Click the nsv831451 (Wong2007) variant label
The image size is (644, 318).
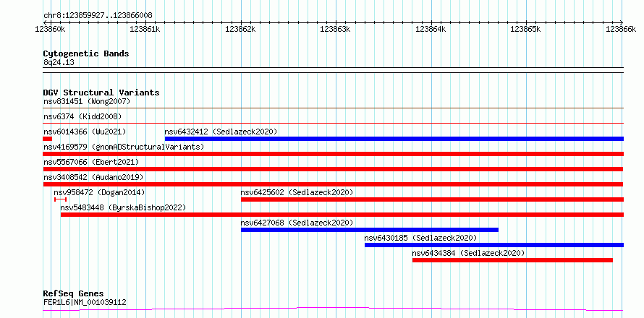(87, 101)
